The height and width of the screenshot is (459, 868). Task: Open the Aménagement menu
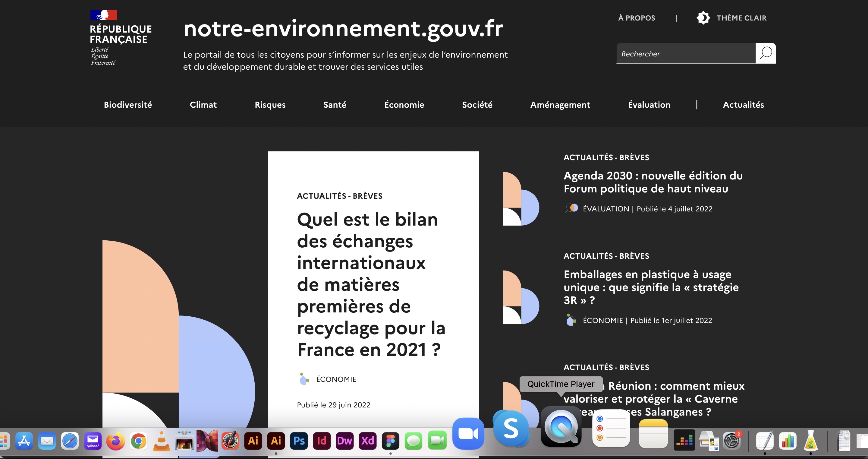[560, 105]
